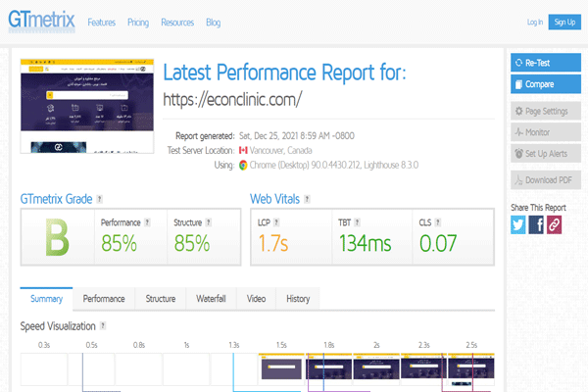
Task: Open the History tab
Action: tap(298, 299)
